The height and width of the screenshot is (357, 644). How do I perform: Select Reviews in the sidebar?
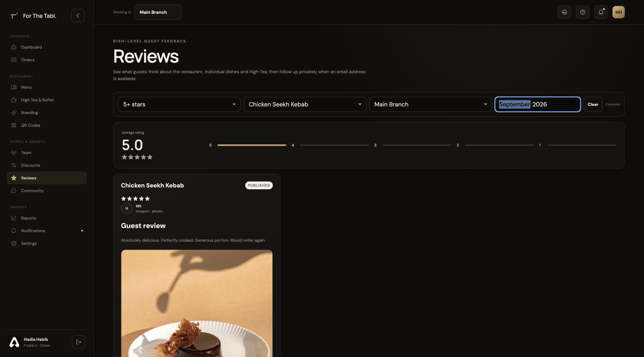click(x=47, y=178)
